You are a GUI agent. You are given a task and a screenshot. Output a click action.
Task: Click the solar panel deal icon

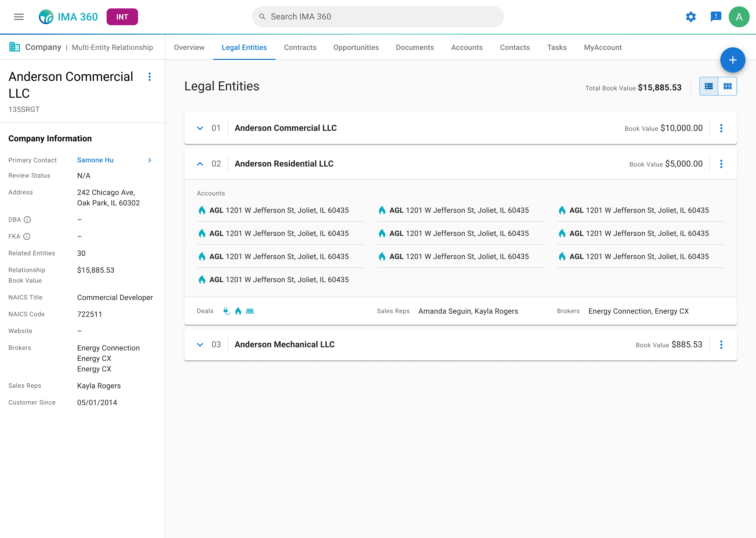(x=250, y=311)
